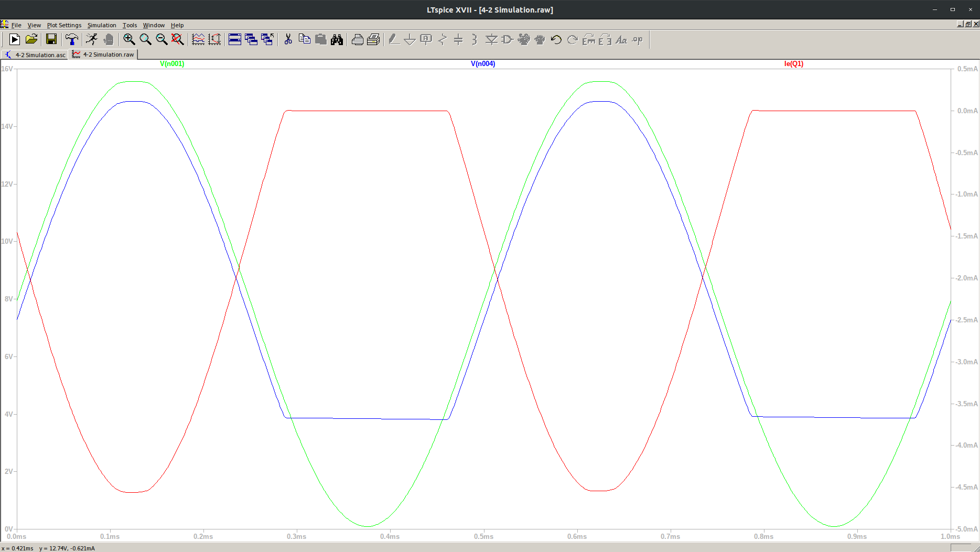Click the blue V(n004) trace label
Screen dimensions: 980x552
point(482,64)
